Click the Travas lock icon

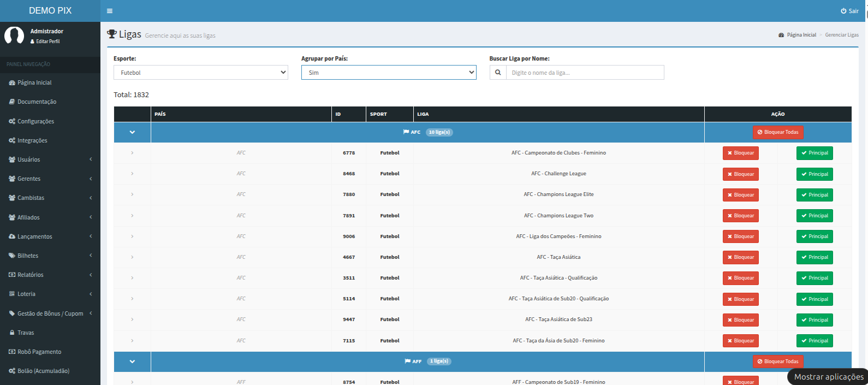(12, 333)
